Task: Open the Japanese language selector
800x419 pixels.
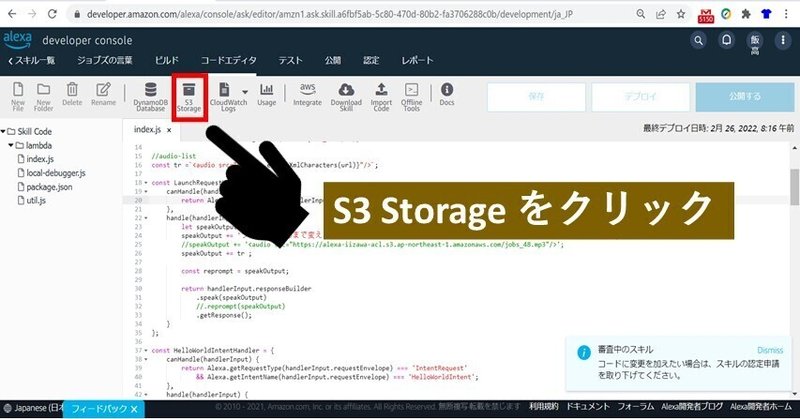Action: pos(34,408)
